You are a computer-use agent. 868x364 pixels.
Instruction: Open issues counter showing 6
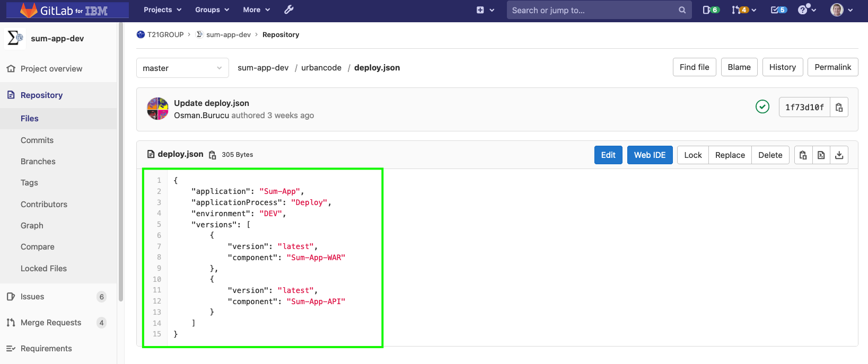(x=711, y=10)
